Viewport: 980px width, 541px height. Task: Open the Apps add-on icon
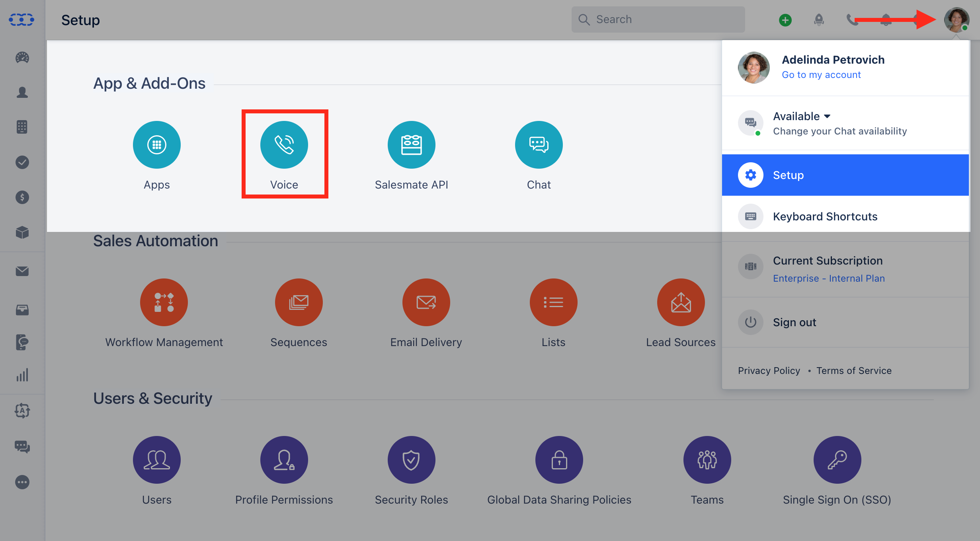click(157, 145)
